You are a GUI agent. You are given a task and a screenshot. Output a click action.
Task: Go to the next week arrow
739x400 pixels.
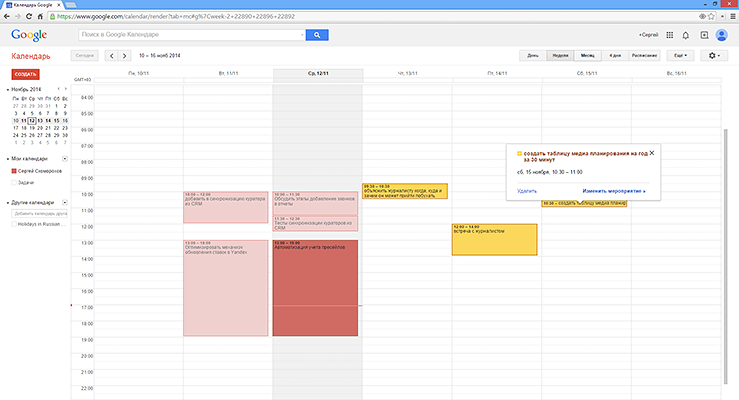pos(124,56)
